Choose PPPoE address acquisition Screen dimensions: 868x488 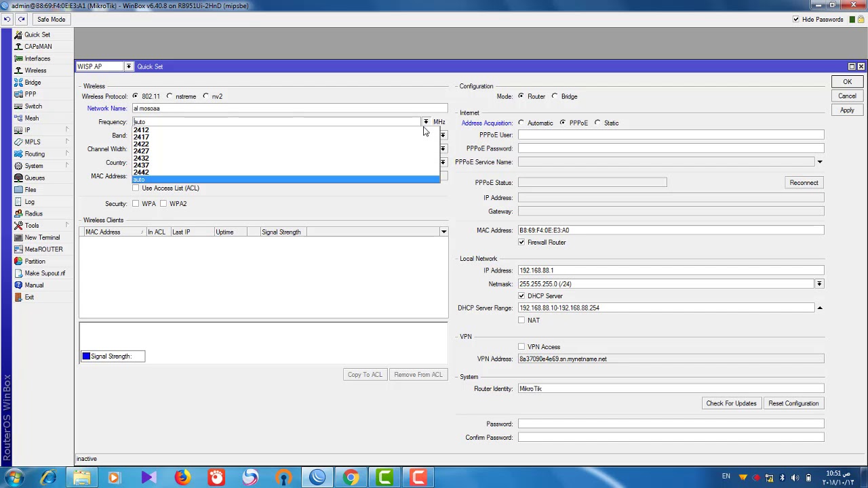tap(563, 123)
